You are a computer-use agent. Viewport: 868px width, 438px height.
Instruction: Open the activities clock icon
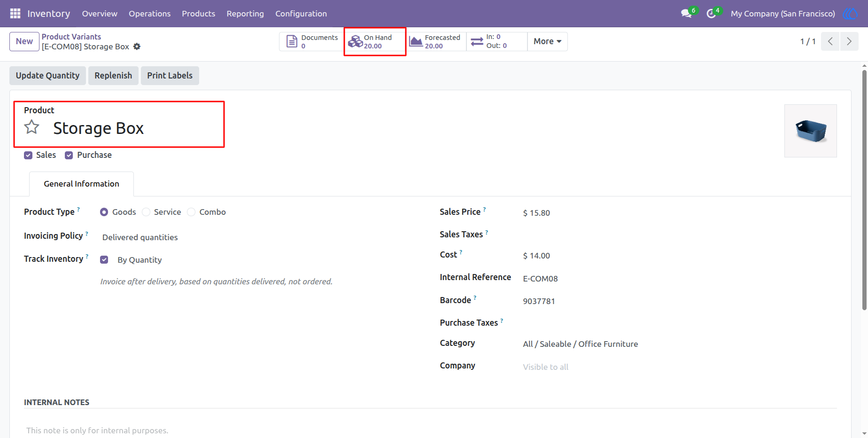coord(711,14)
